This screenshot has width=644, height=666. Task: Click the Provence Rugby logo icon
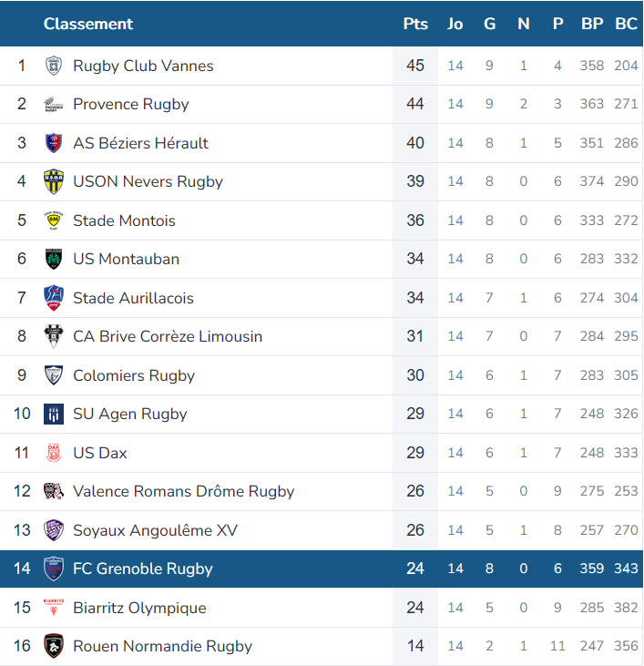coord(54,105)
